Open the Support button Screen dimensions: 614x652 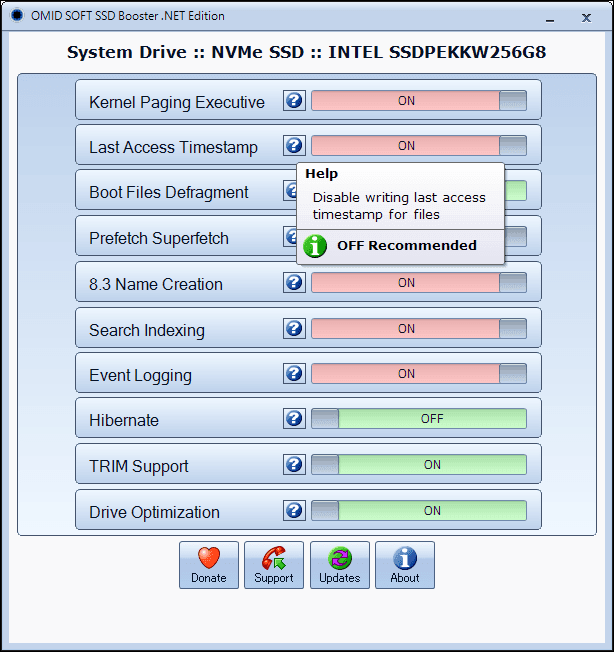click(274, 565)
